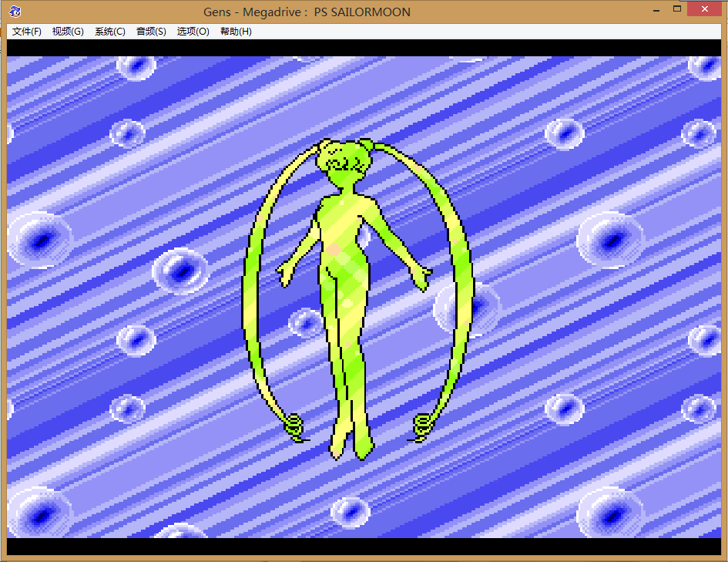Open the 文件(F) file menu

26,31
